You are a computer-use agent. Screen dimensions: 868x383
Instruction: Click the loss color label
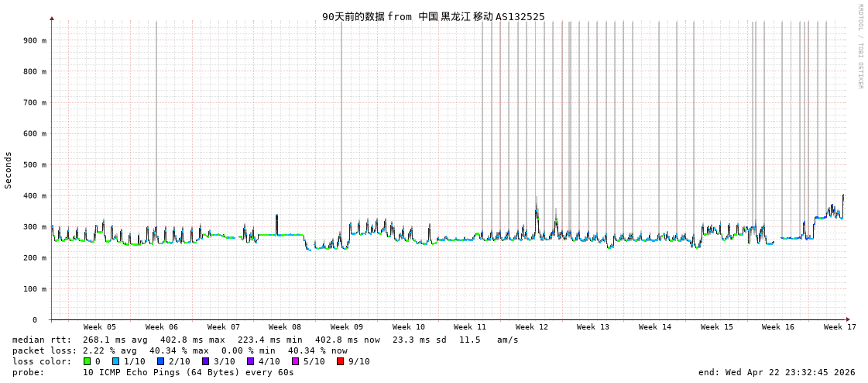click(x=42, y=361)
